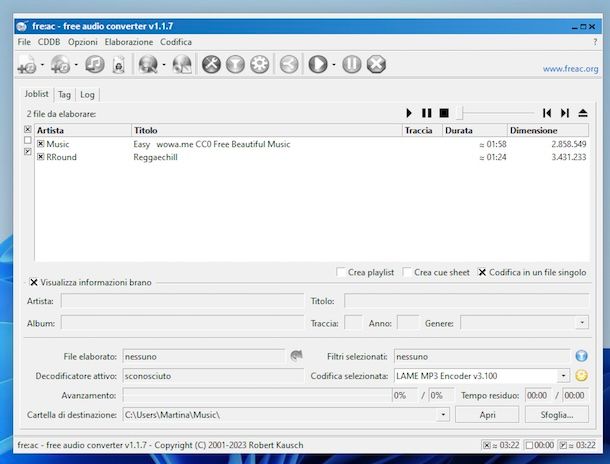Click the blue filter configuration icon

tap(581, 356)
